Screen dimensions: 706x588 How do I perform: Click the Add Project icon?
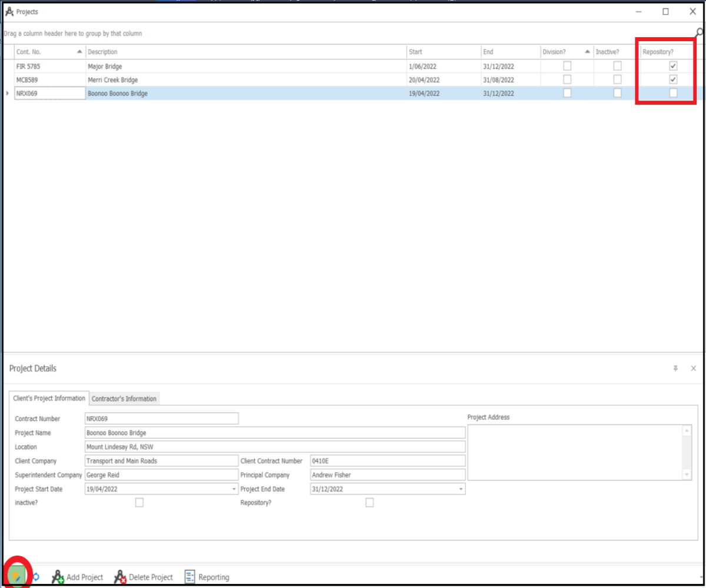(x=57, y=577)
